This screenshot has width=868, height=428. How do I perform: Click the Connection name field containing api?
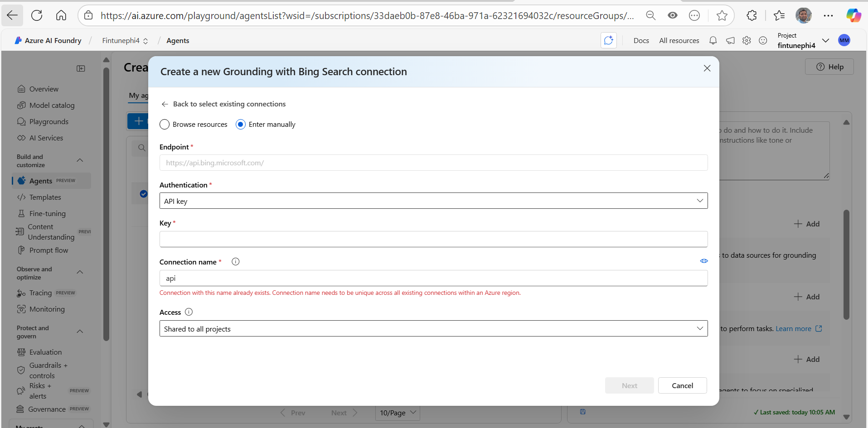coord(433,278)
